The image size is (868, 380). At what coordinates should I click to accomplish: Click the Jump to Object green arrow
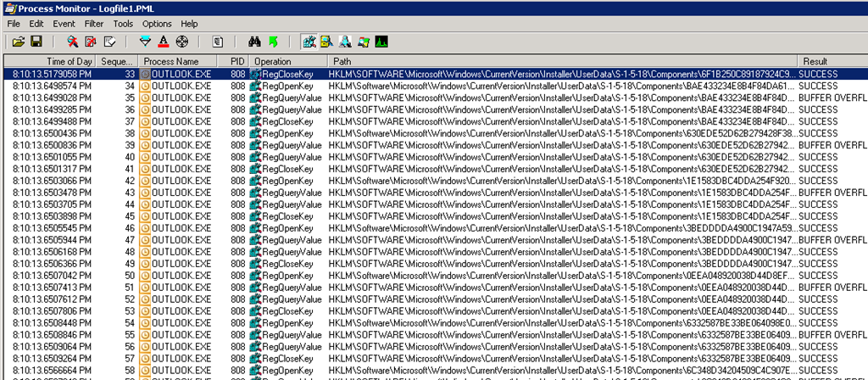(x=272, y=41)
